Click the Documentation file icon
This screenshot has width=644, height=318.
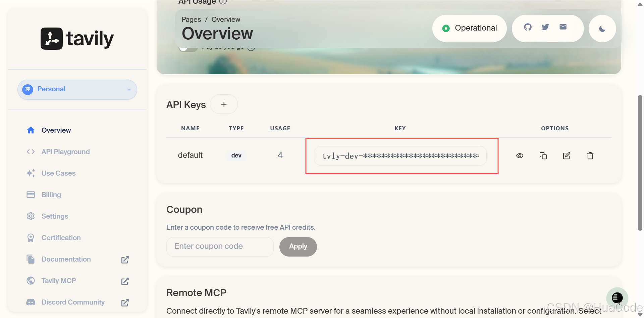click(31, 259)
